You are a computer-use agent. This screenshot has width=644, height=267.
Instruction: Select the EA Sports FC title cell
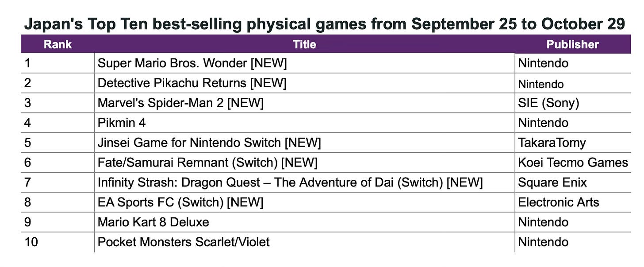pos(180,202)
